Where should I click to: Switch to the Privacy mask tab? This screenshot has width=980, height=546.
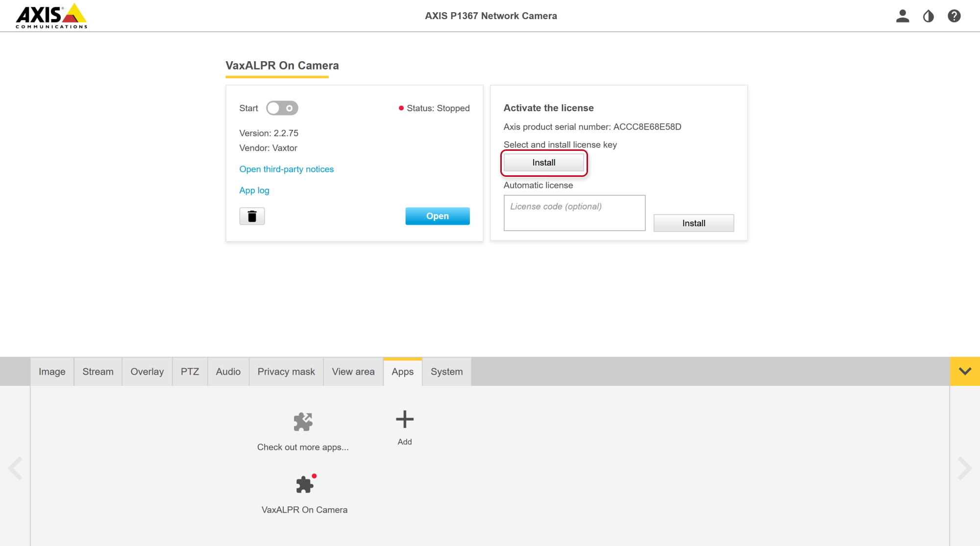(286, 372)
